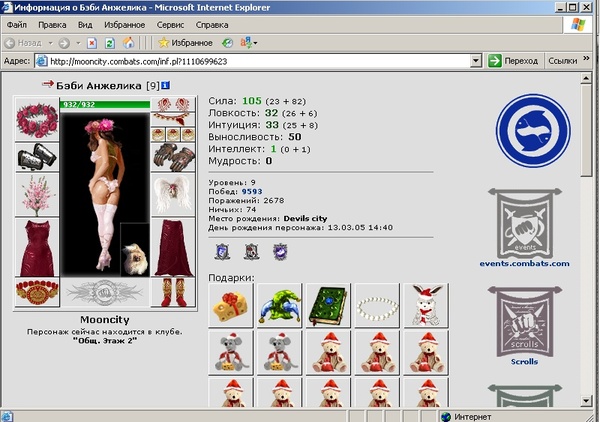The height and width of the screenshot is (422, 600).
Task: Expand the address bar dropdown arrow
Action: click(x=476, y=61)
